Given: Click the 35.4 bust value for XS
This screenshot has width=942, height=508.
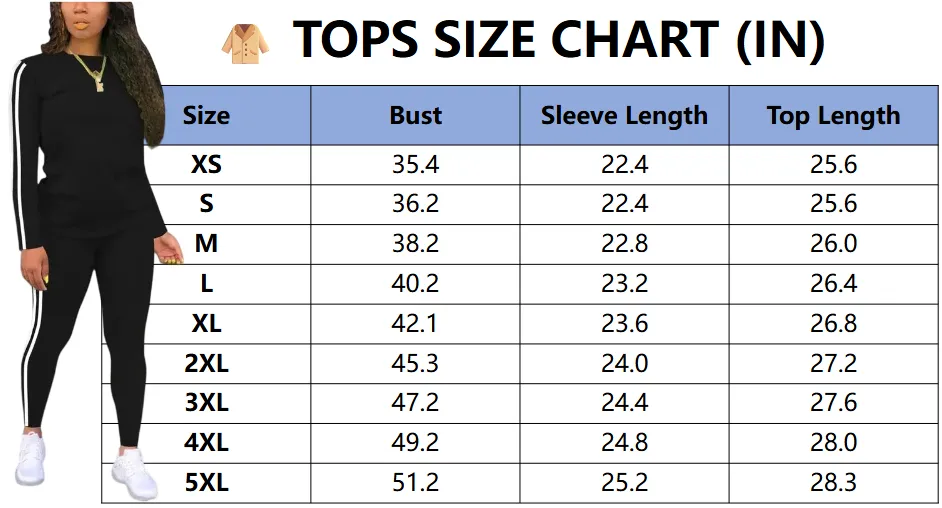Looking at the screenshot, I should coord(415,165).
